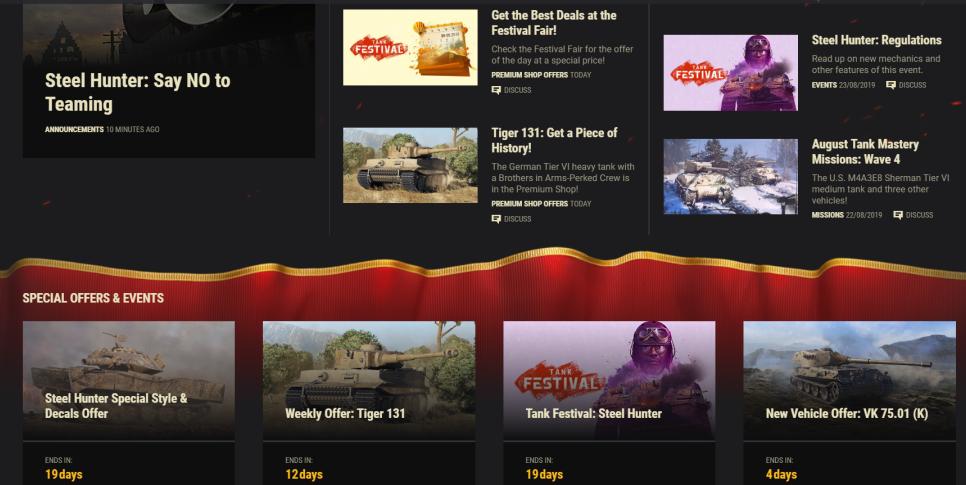Click Premium Shop Offers tag under Festival Fair
The height and width of the screenshot is (485, 966).
point(529,75)
